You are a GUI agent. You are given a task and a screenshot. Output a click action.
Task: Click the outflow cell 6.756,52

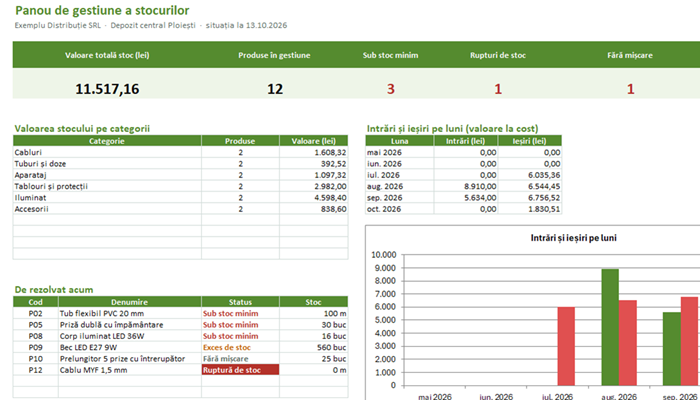click(529, 197)
